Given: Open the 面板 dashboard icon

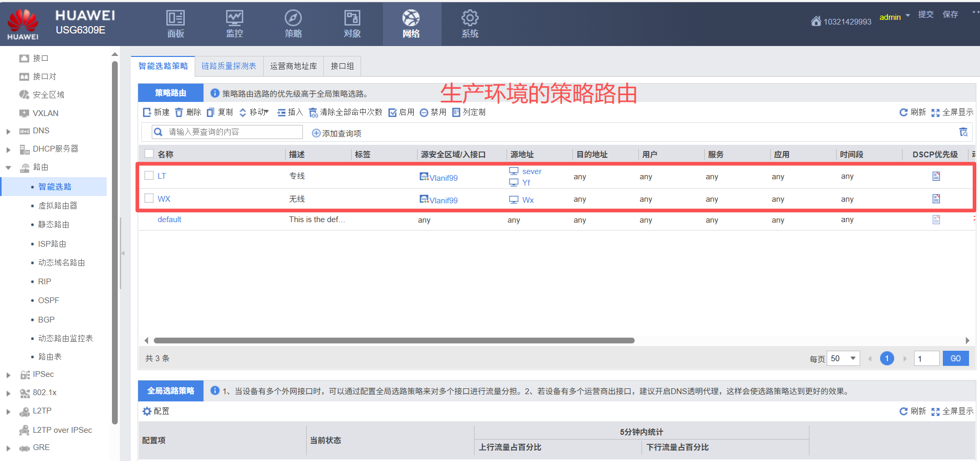Looking at the screenshot, I should click(175, 19).
